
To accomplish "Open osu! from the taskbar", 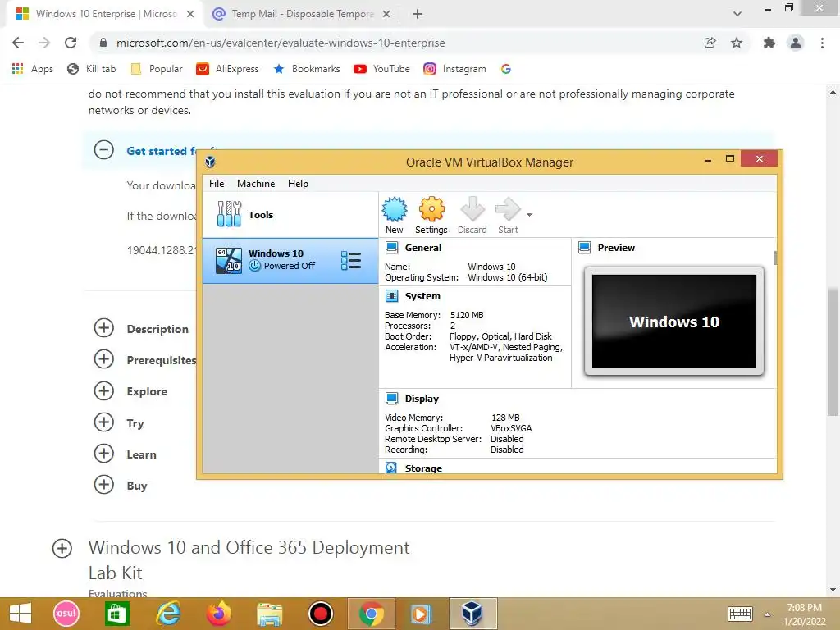I will (x=66, y=614).
